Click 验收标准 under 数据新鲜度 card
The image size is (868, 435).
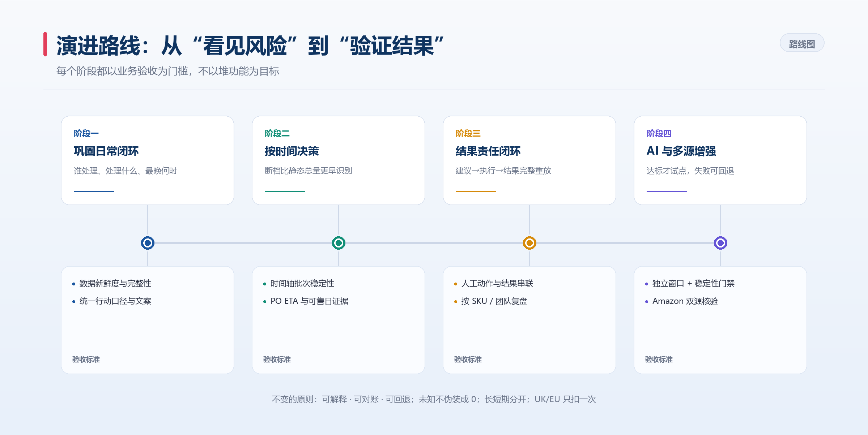tap(86, 359)
